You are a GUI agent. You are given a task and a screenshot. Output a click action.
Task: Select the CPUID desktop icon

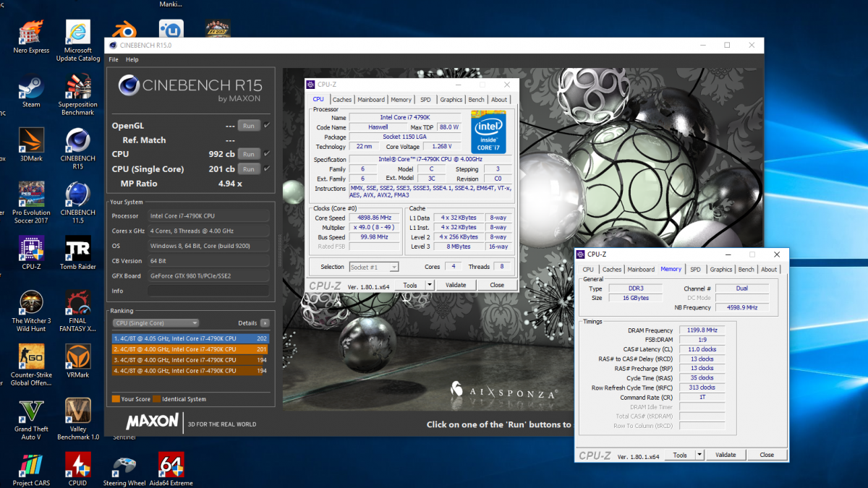pyautogui.click(x=77, y=470)
